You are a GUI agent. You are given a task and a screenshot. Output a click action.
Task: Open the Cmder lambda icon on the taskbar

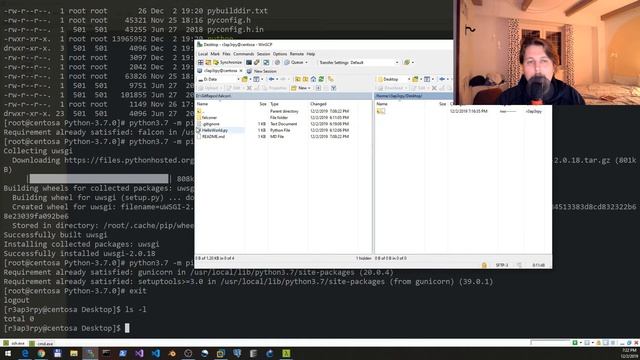pos(286,353)
